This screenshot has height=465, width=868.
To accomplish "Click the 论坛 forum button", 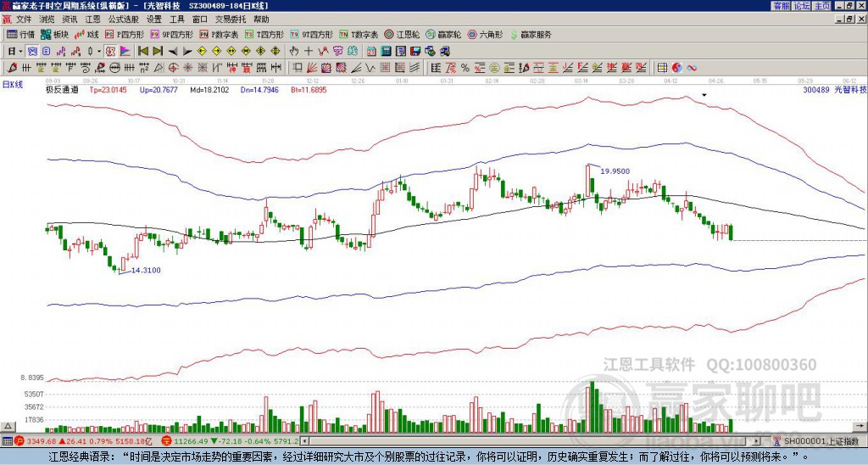I will [802, 6].
